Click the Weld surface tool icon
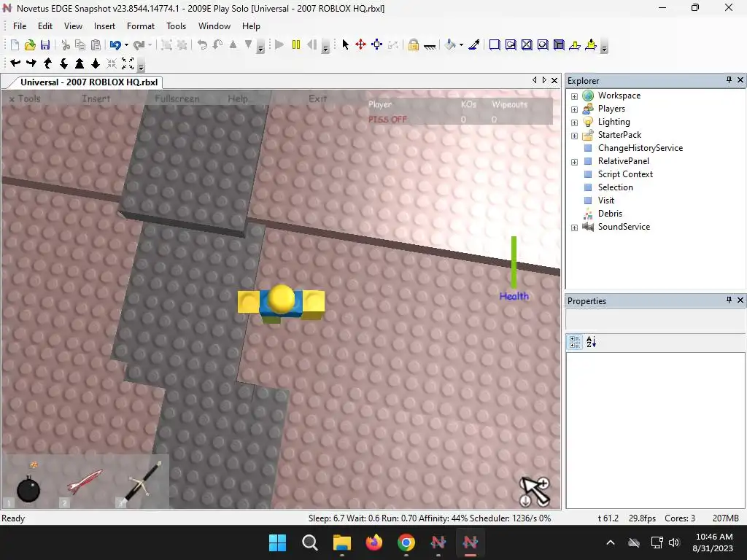 pyautogui.click(x=527, y=44)
